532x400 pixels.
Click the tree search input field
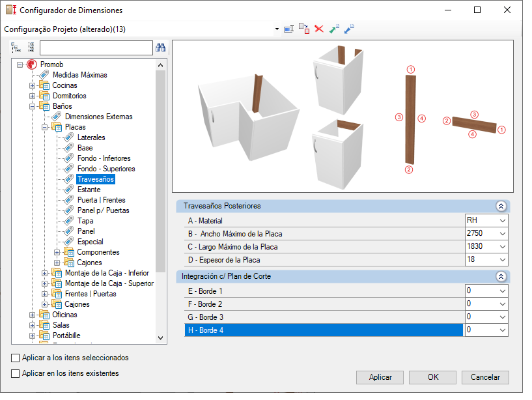(96, 48)
